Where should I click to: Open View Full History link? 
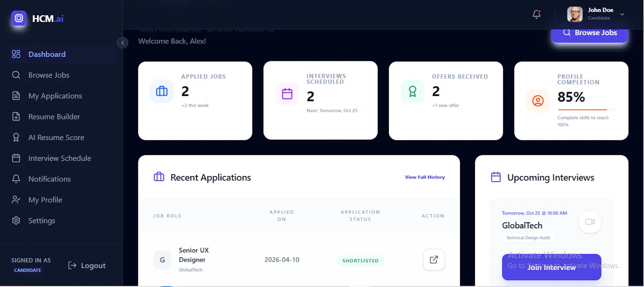click(425, 177)
